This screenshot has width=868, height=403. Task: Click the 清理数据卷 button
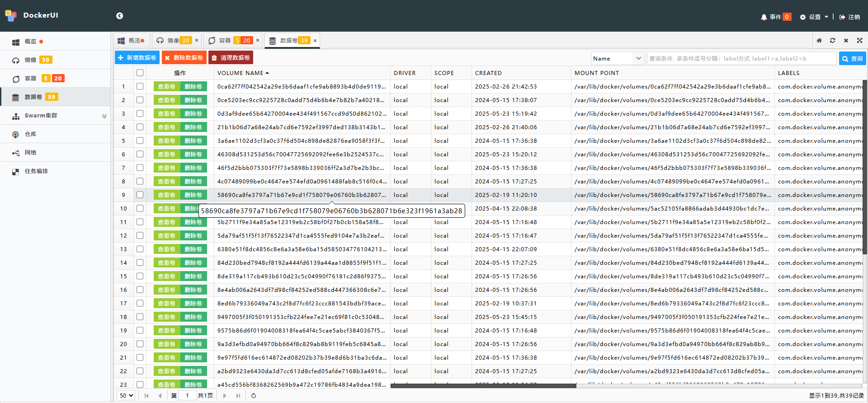click(x=231, y=58)
